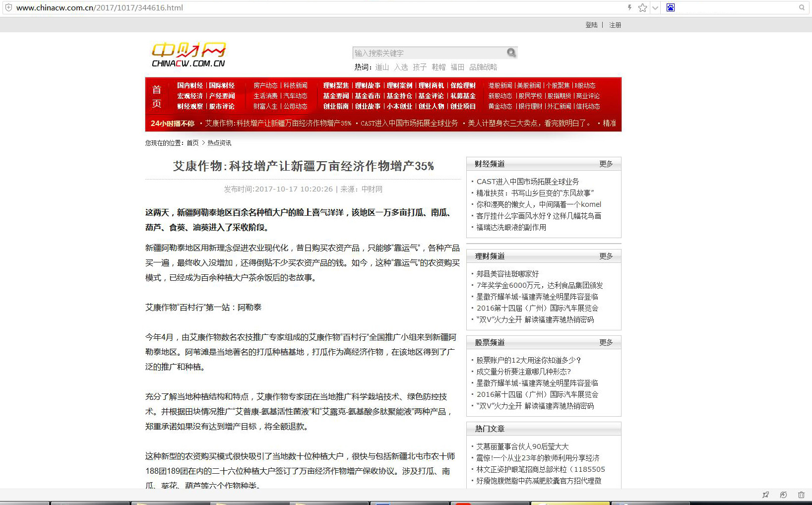Open article 股票账户的12大用途你知道多少
Image resolution: width=812 pixels, height=505 pixels.
pyautogui.click(x=529, y=360)
